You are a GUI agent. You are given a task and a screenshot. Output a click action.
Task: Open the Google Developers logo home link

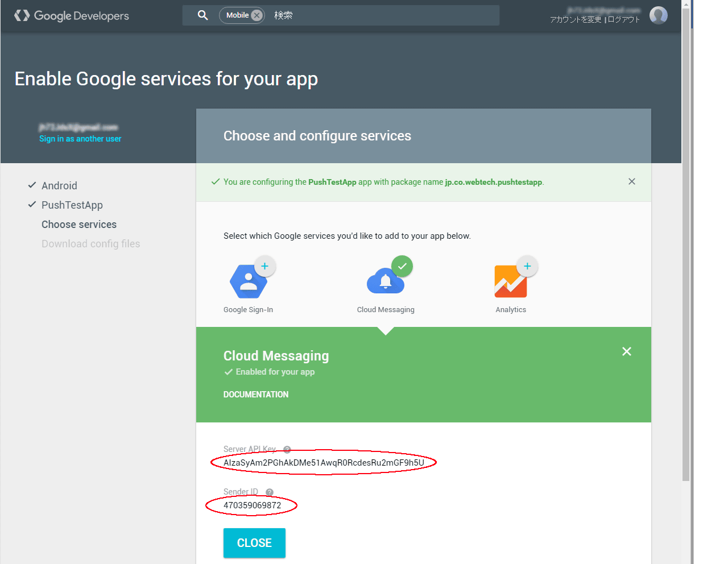(x=72, y=16)
